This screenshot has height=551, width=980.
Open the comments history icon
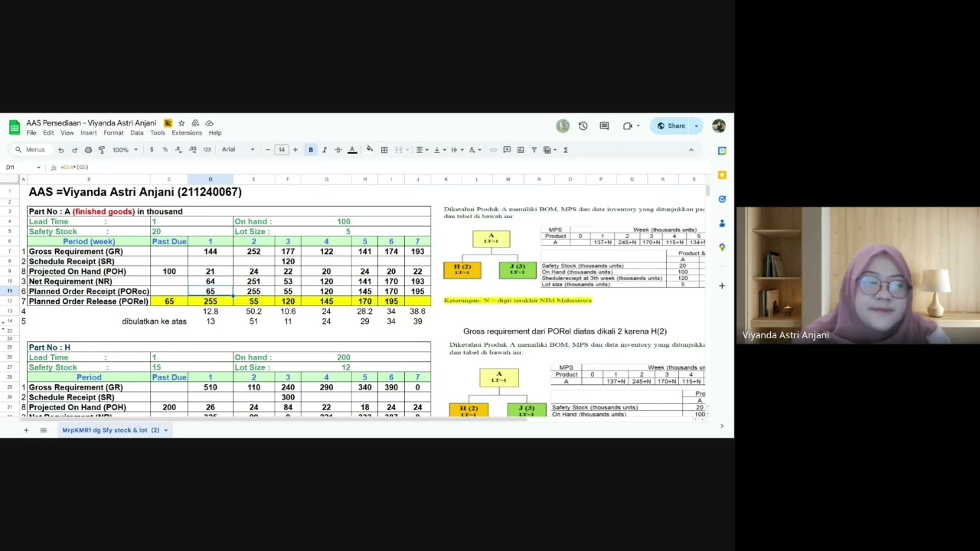click(x=604, y=126)
